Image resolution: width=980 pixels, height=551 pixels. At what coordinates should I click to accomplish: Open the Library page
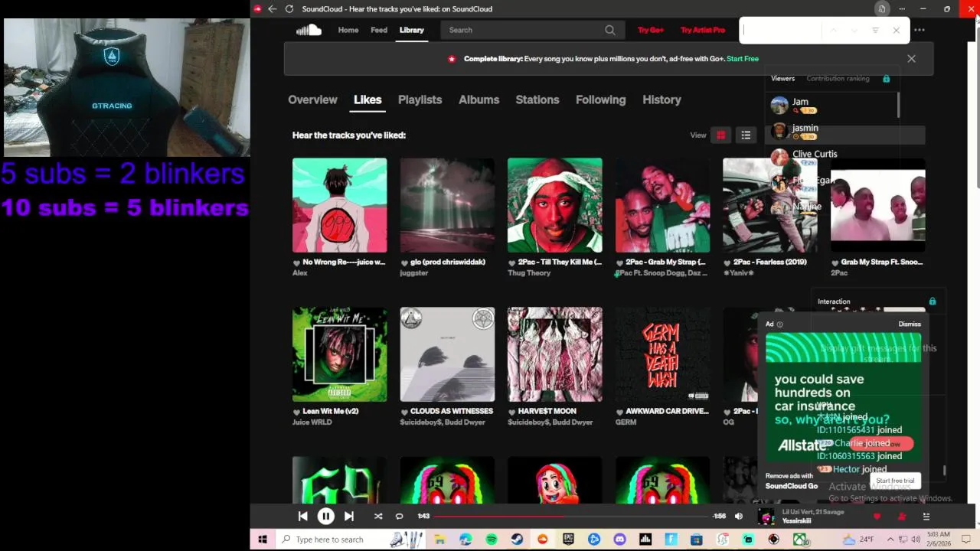411,30
